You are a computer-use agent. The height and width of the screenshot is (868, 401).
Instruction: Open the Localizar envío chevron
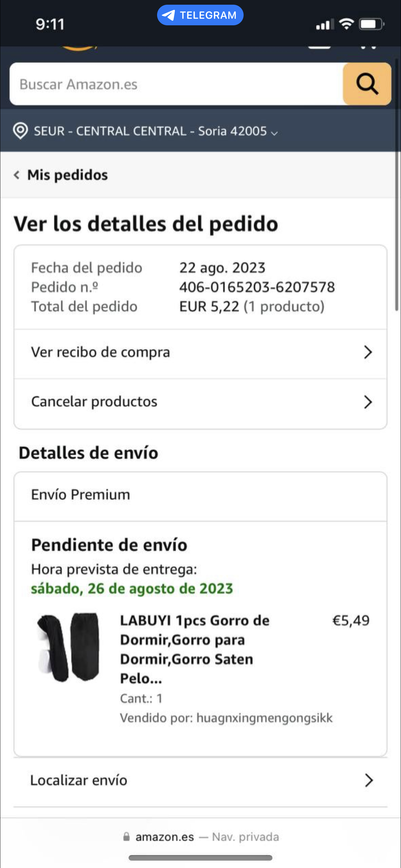coord(369,780)
